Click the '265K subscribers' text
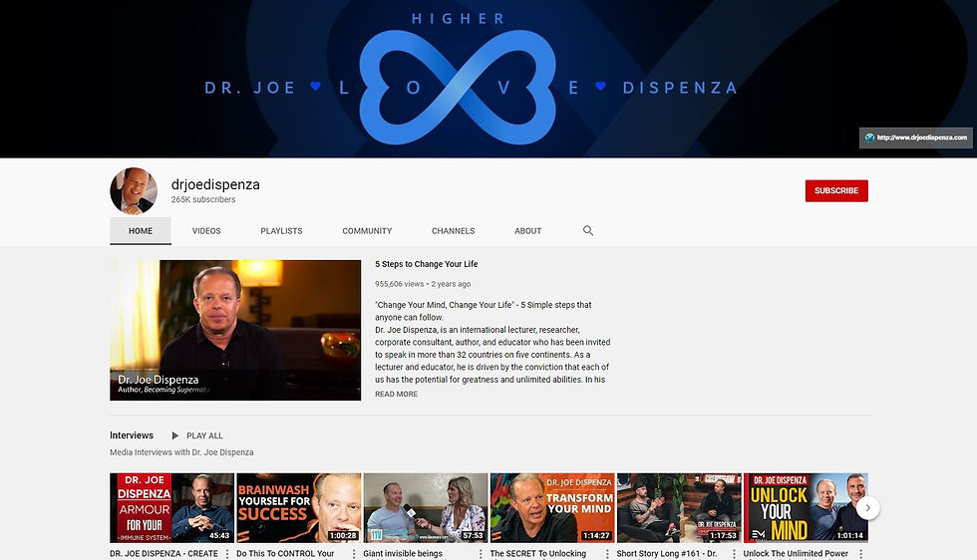 pyautogui.click(x=203, y=199)
